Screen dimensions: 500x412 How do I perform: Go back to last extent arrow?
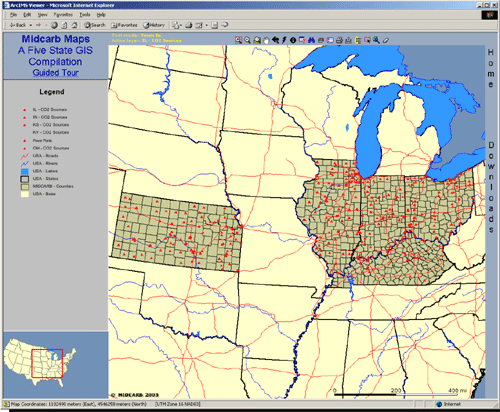point(275,40)
